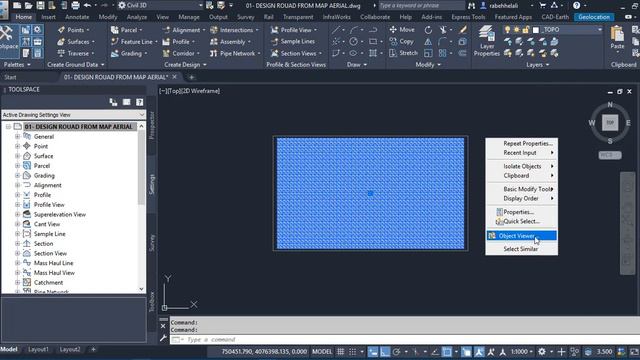Expand the General settings node
This screenshot has width=640, height=360.
point(17,136)
